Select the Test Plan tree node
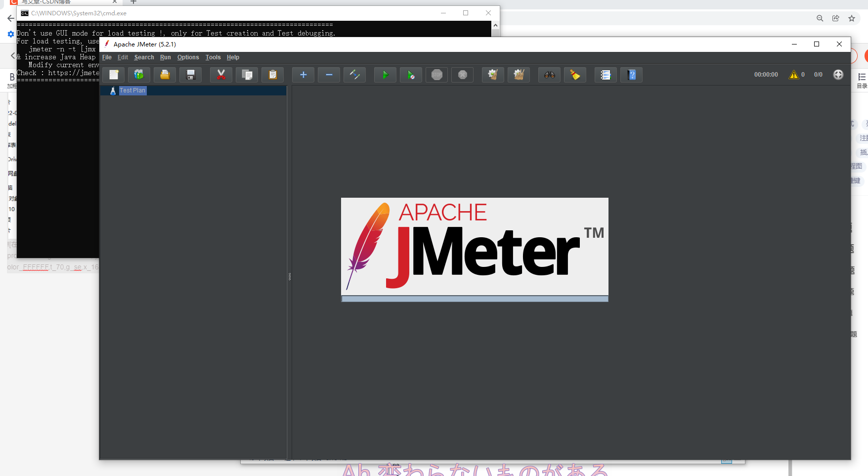 tap(132, 90)
